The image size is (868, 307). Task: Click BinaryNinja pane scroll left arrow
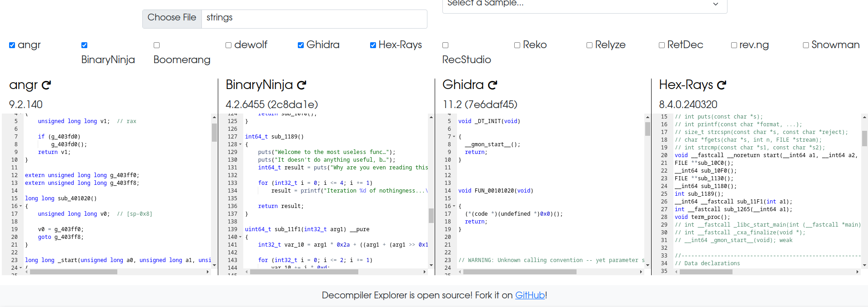[246, 272]
